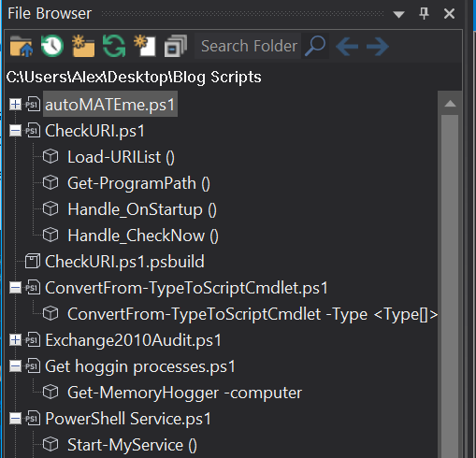Navigate back with the left arrow
The height and width of the screenshot is (458, 476).
[x=347, y=47]
